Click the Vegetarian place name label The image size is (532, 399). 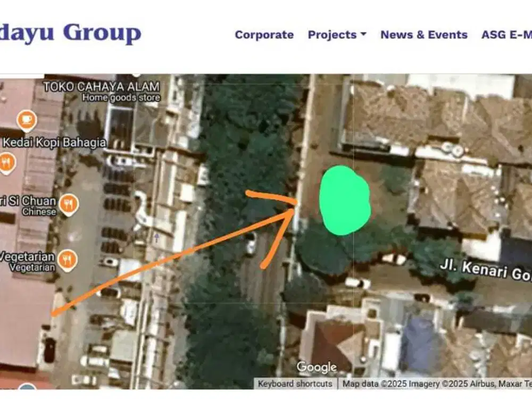27,256
